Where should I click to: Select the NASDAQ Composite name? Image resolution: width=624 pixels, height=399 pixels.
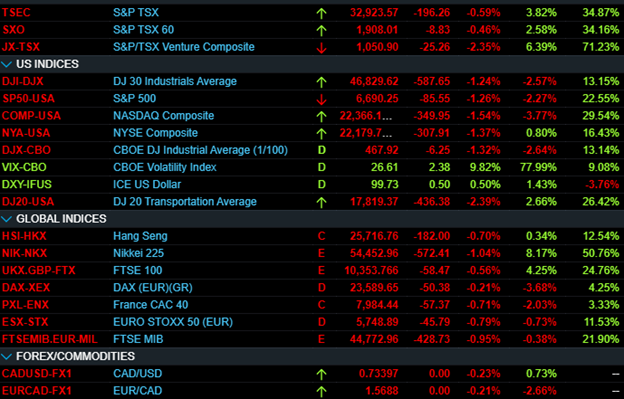pos(164,116)
